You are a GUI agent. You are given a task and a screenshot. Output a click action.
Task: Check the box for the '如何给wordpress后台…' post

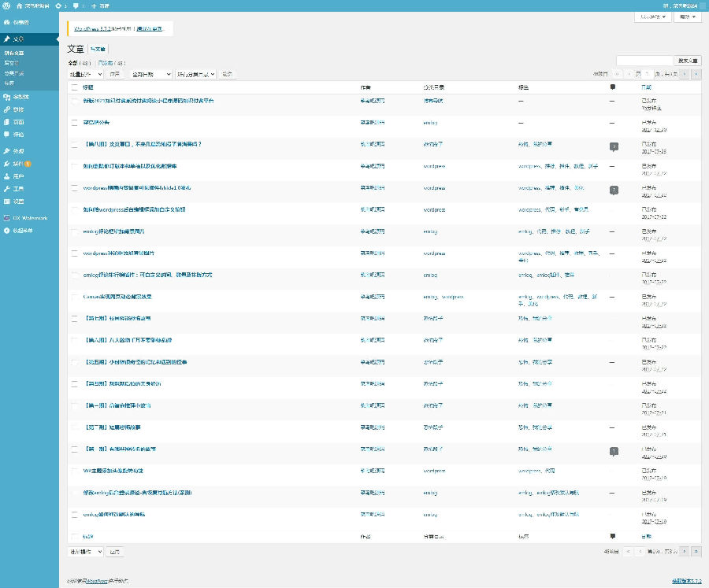coord(75,209)
